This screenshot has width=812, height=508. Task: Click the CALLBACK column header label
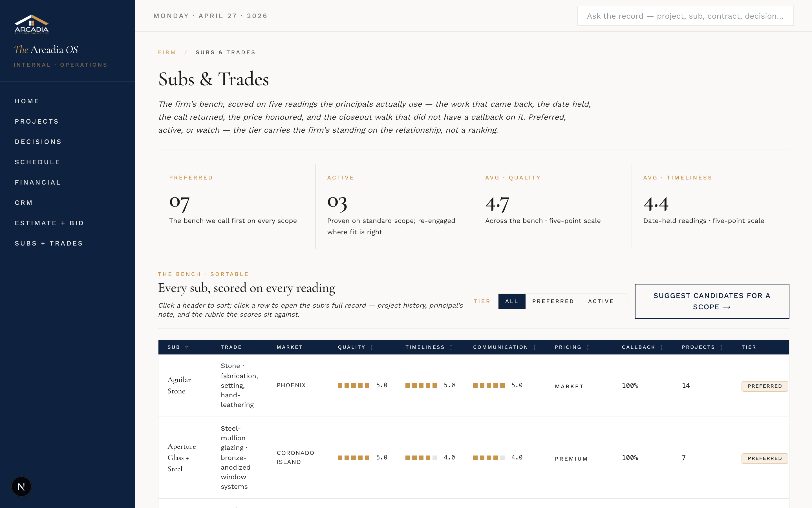[x=639, y=347]
